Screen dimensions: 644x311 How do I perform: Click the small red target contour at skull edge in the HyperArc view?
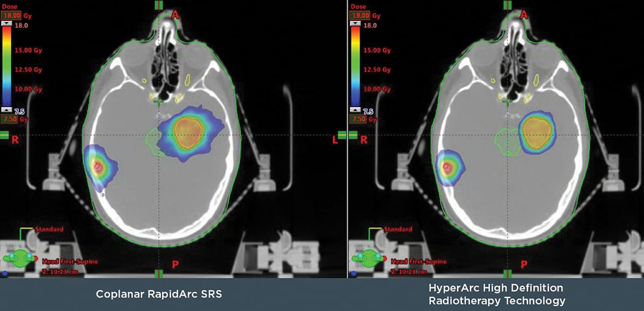click(447, 167)
